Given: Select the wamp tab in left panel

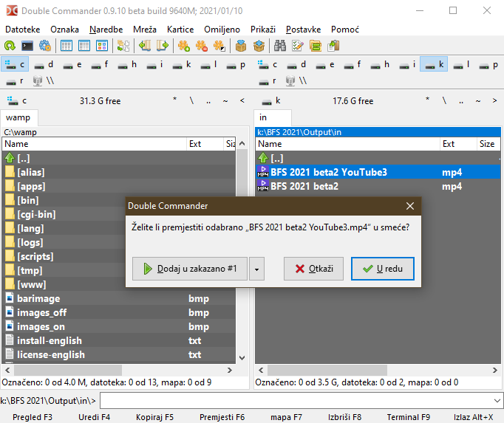Looking at the screenshot, I should coord(18,117).
